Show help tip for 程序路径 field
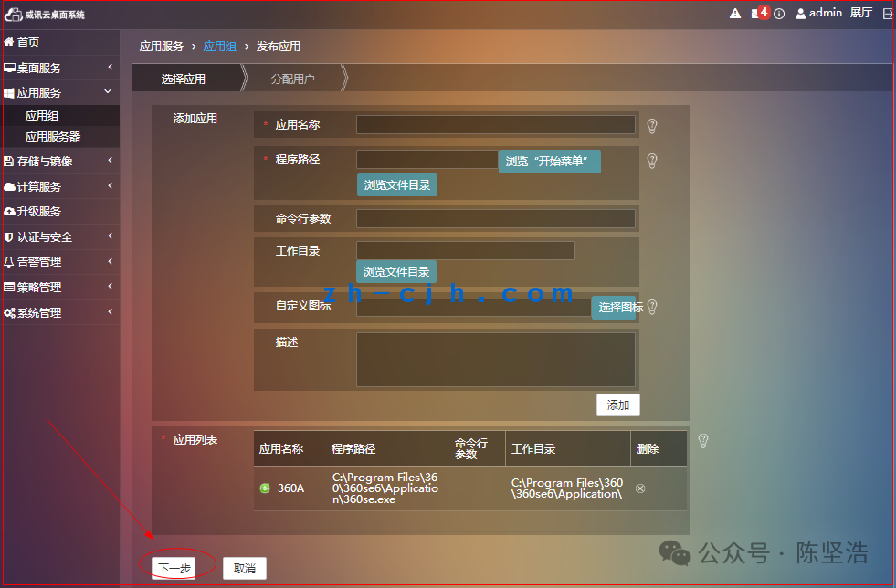896x588 pixels. pos(652,161)
